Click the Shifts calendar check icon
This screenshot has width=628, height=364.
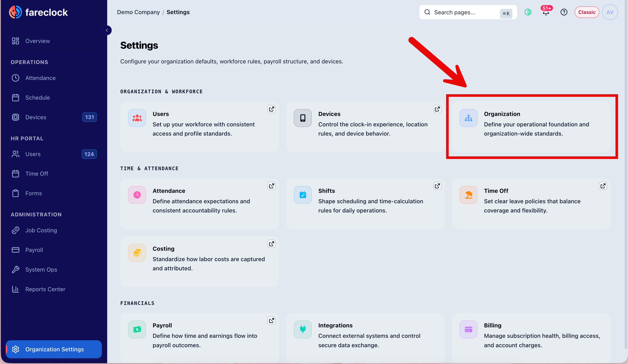pos(303,195)
